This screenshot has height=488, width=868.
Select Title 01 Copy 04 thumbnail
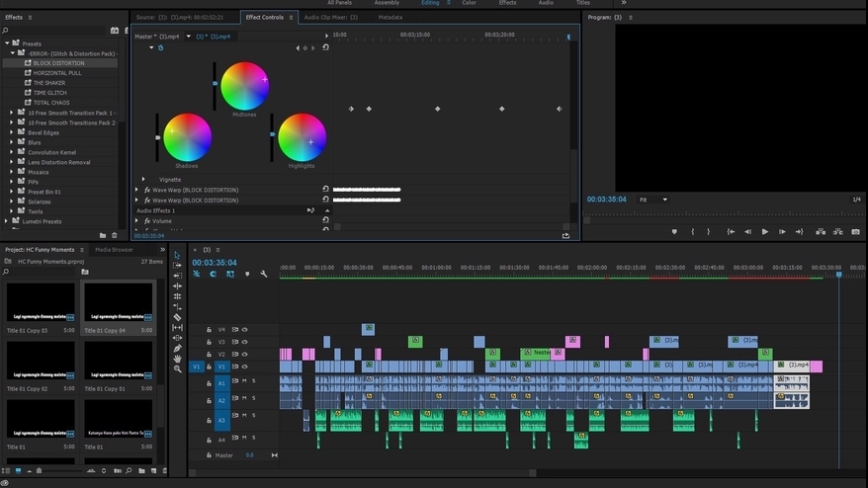pyautogui.click(x=118, y=302)
